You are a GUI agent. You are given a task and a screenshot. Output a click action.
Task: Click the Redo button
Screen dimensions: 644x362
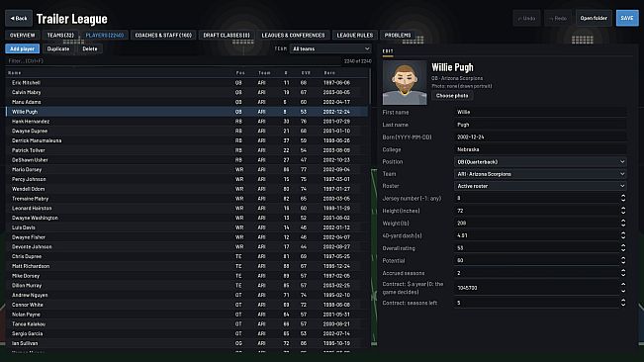pos(558,19)
